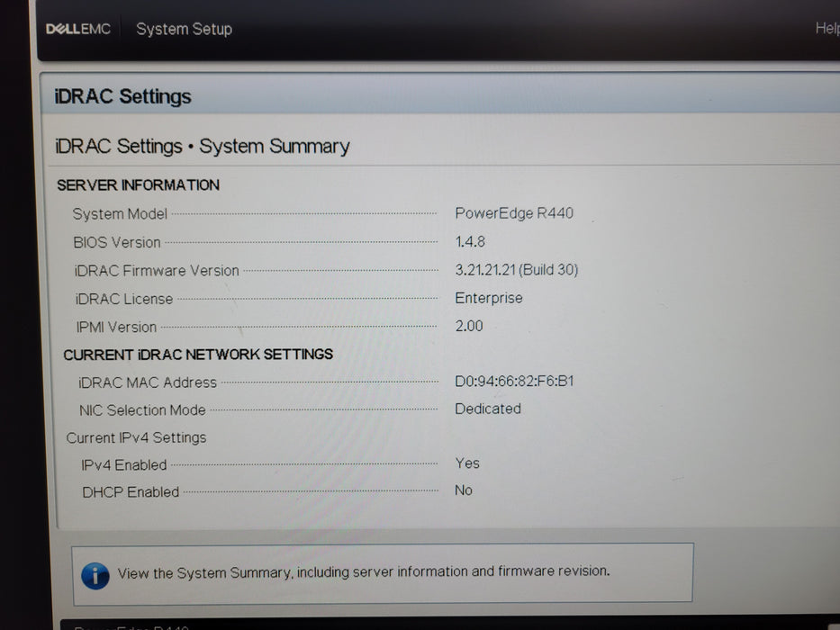
Task: Click CURRENT iDRAC NETWORK SETTINGS heading
Action: coord(198,355)
